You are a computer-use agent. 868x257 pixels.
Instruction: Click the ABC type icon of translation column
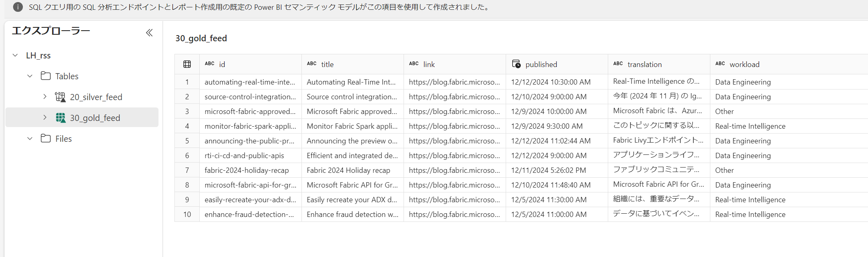pos(618,64)
